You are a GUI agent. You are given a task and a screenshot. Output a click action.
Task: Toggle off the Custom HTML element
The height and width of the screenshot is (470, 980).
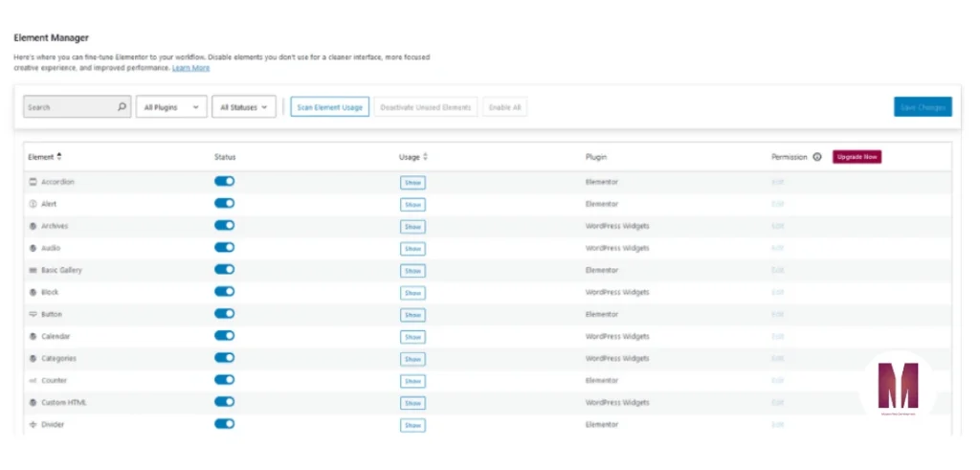click(224, 402)
